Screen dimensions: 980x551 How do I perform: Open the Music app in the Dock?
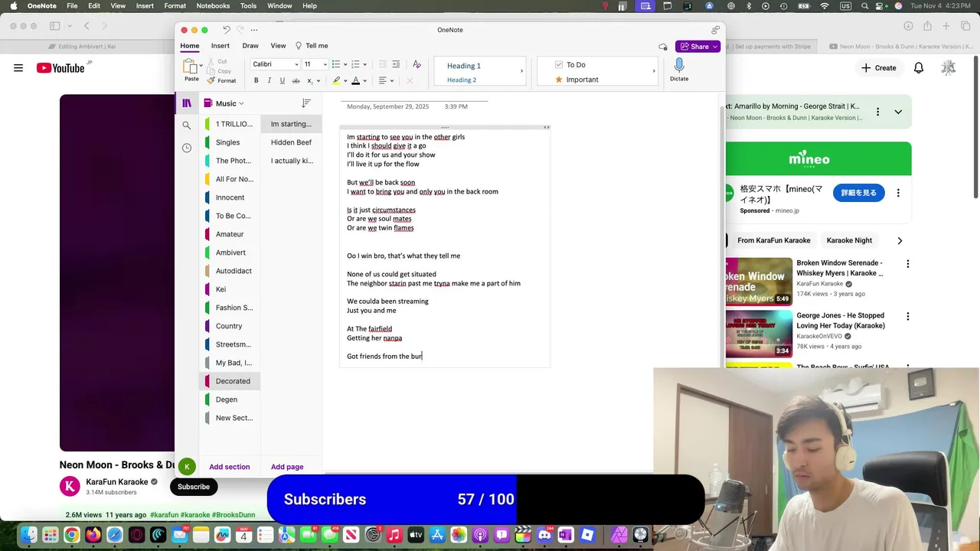click(x=394, y=535)
